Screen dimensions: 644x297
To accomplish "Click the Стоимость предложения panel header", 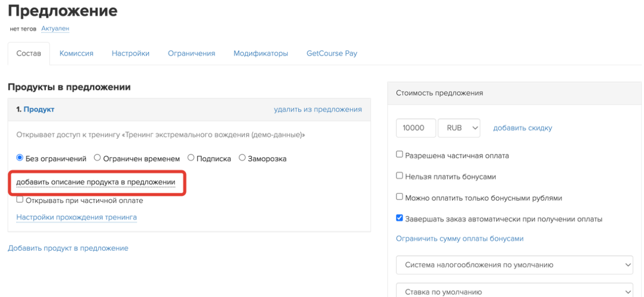I will click(514, 93).
